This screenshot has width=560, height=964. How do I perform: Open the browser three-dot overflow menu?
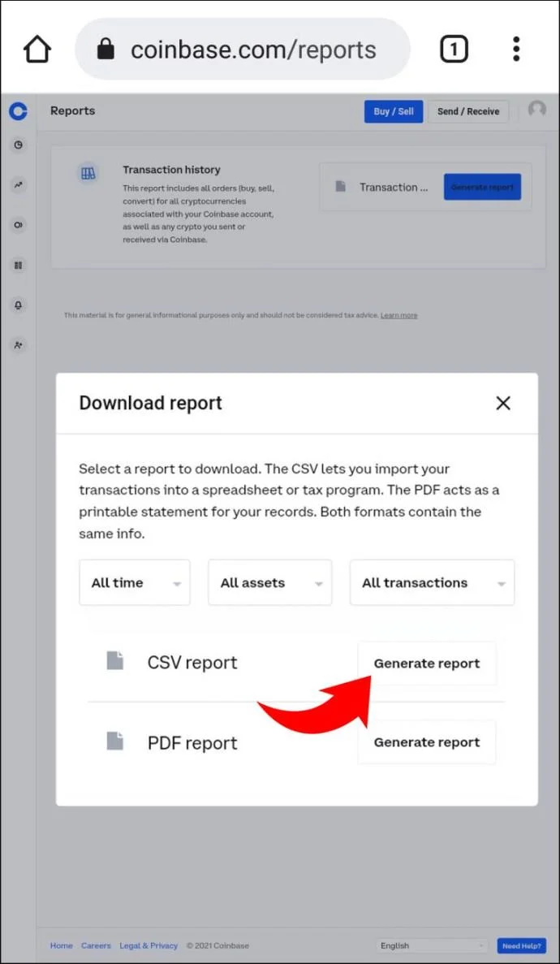pos(516,50)
